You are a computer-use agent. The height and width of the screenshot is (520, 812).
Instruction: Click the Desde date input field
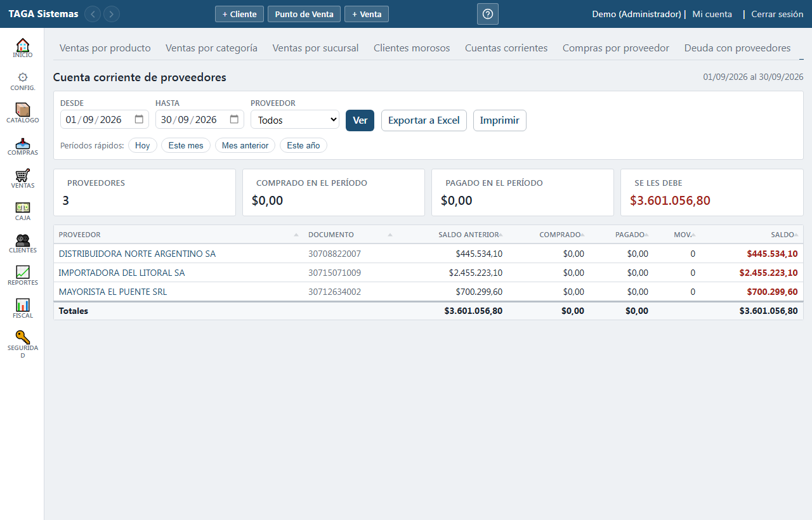tap(105, 119)
